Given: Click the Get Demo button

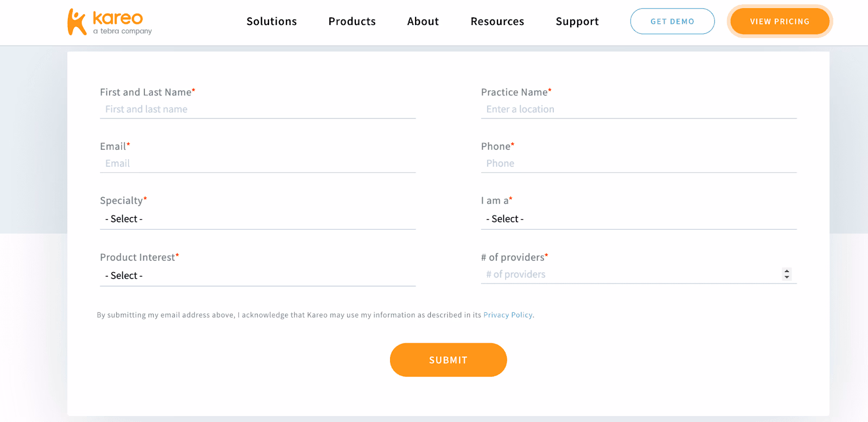Looking at the screenshot, I should coord(672,21).
